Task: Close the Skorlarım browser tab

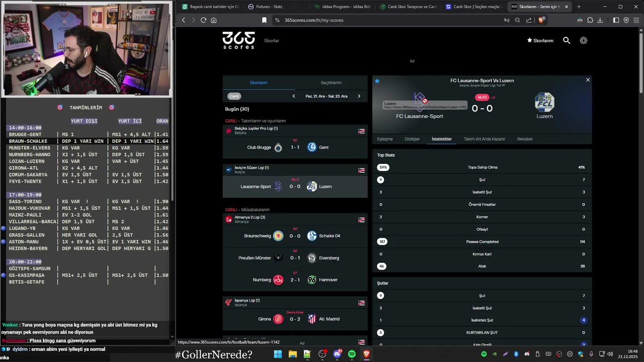Action: point(567,7)
